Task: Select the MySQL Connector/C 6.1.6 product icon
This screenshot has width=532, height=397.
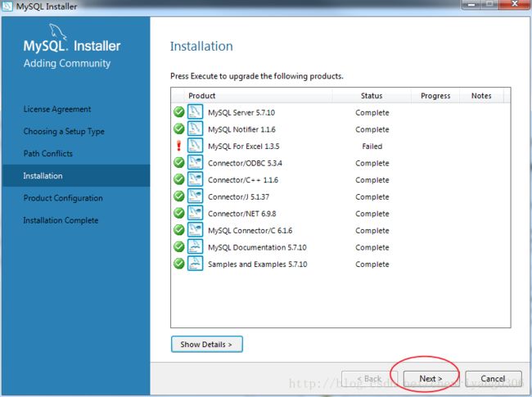Action: (195, 230)
